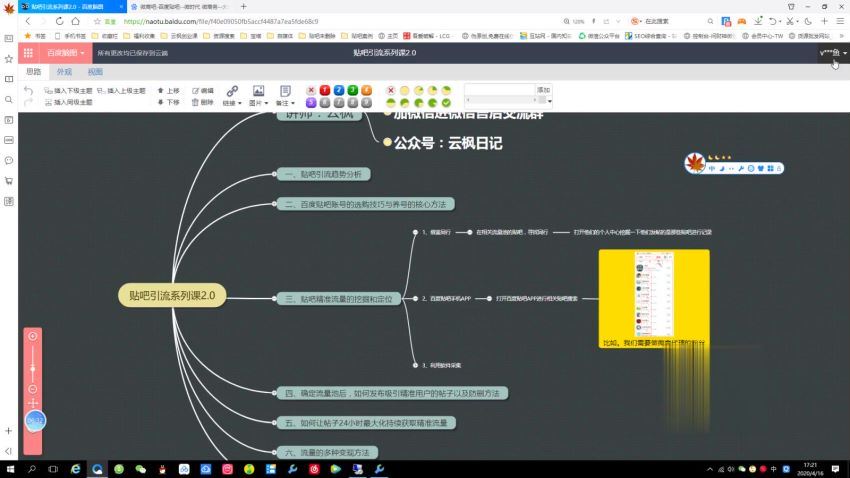Image resolution: width=850 pixels, height=478 pixels.
Task: Reload the page with the browser refresh icon
Action: [x=59, y=21]
